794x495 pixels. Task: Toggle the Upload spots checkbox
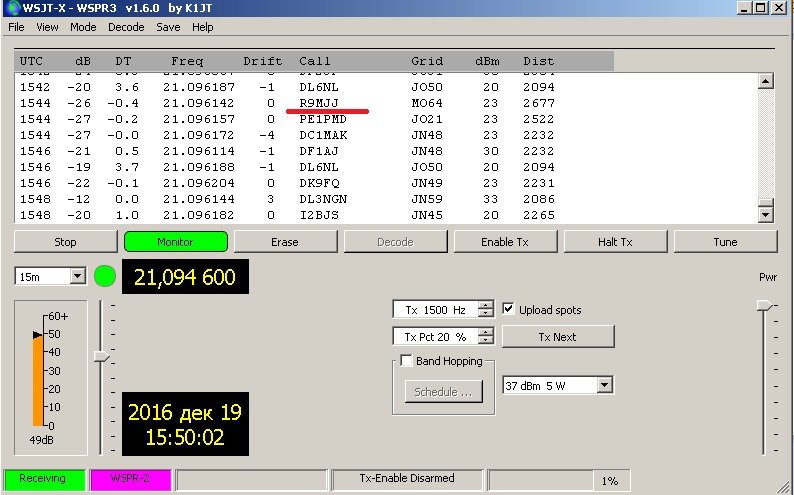pyautogui.click(x=508, y=309)
